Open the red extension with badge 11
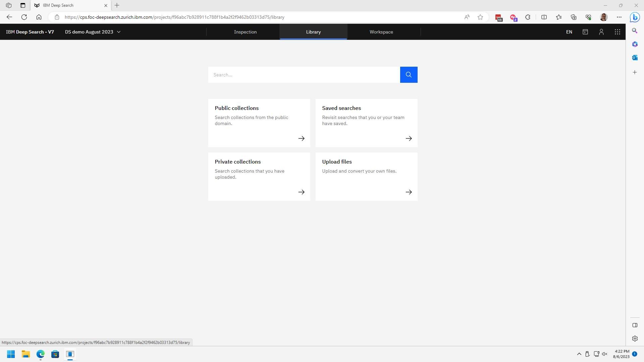Image resolution: width=644 pixels, height=362 pixels. coord(498,17)
